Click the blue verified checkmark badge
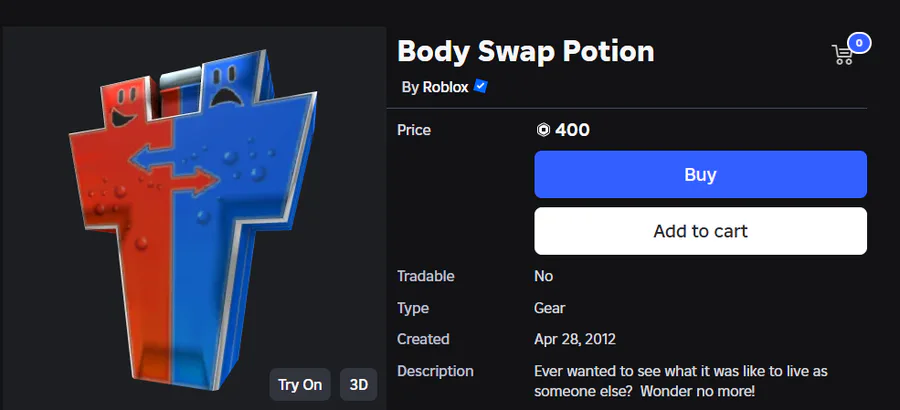The image size is (900, 410). (x=480, y=87)
